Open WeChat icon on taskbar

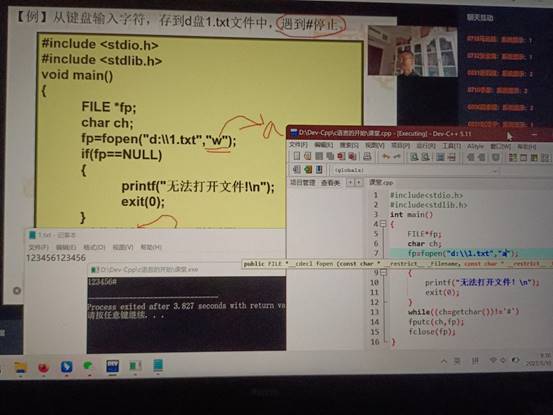[88, 366]
